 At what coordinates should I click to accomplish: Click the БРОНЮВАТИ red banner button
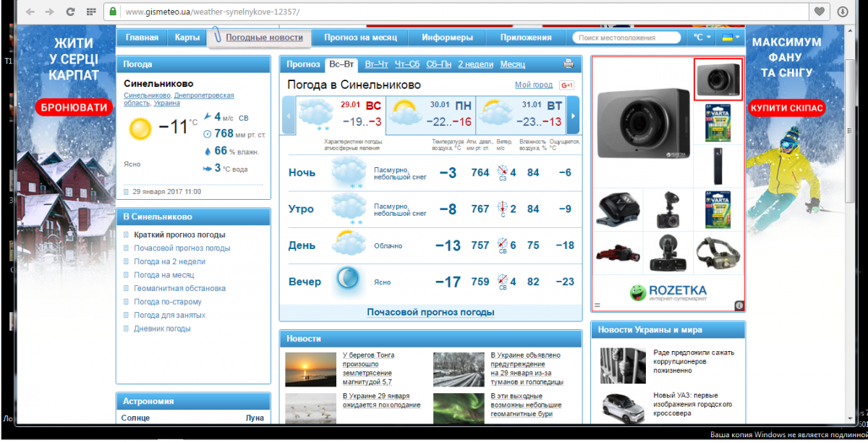[x=75, y=108]
